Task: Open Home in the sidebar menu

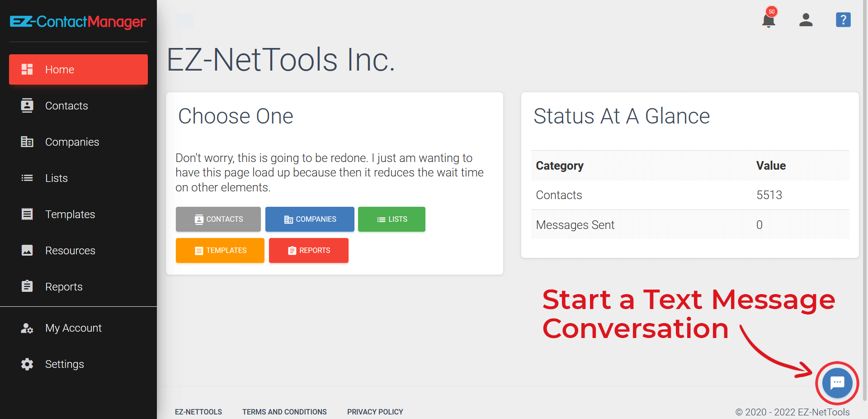Action: point(78,69)
